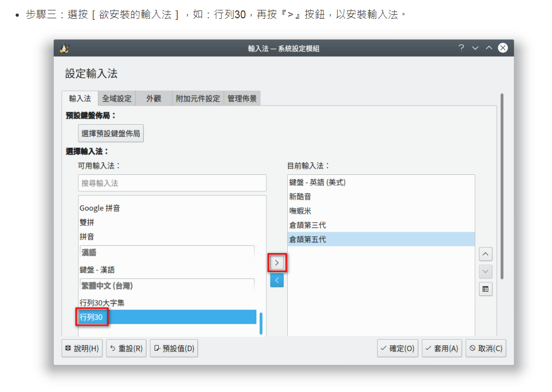Select 新酷音 in current input methods
This screenshot has width=552, height=392.
pos(381,197)
